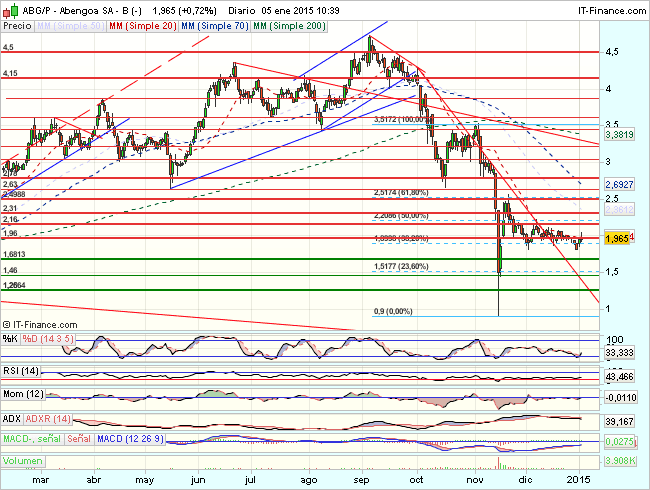This screenshot has height=490, width=650.
Task: Click the MACD value 0,0275
Action: coord(619,442)
